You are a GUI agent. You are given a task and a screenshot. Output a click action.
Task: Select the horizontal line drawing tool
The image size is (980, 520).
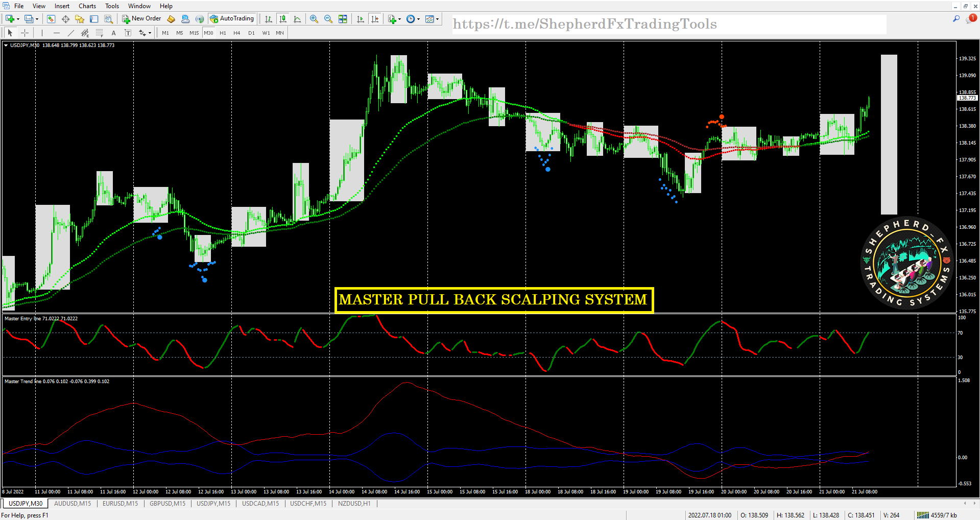click(x=56, y=33)
